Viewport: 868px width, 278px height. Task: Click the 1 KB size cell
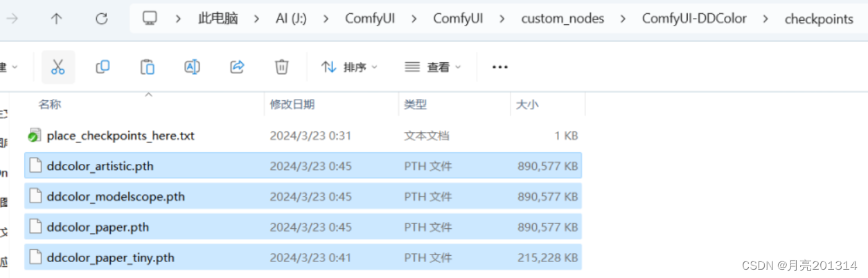pyautogui.click(x=566, y=136)
